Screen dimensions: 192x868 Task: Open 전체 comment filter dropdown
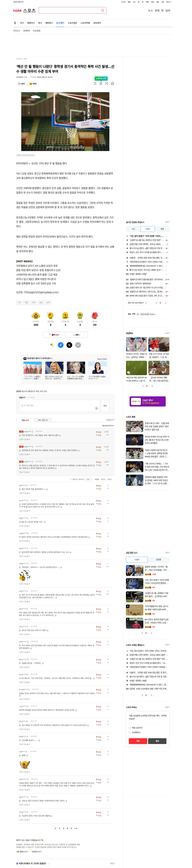point(88,479)
